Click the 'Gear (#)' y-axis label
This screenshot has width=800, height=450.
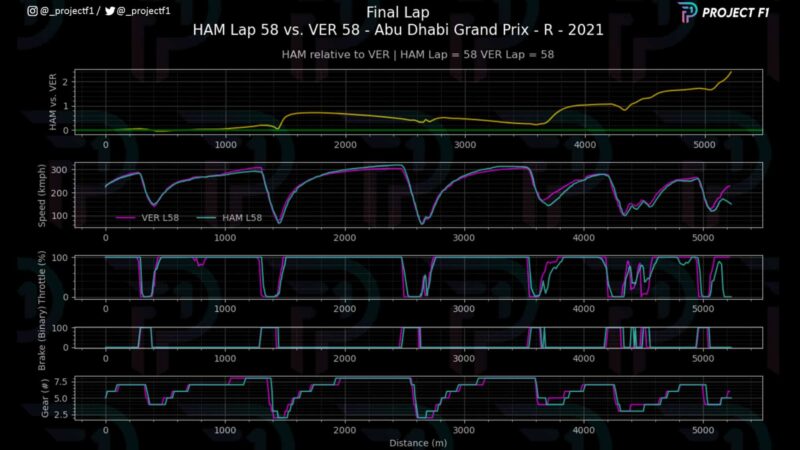45,398
